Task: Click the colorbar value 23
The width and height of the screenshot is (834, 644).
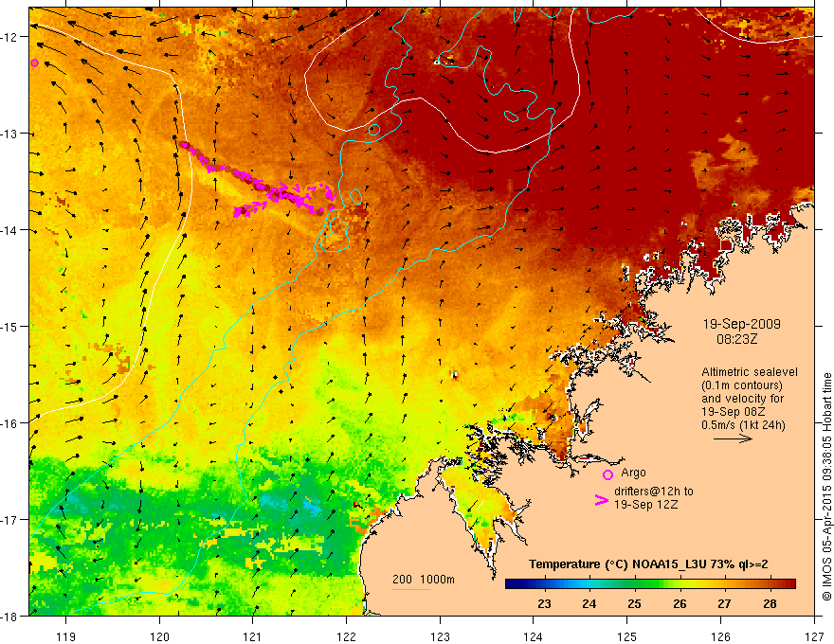Action: pyautogui.click(x=544, y=604)
